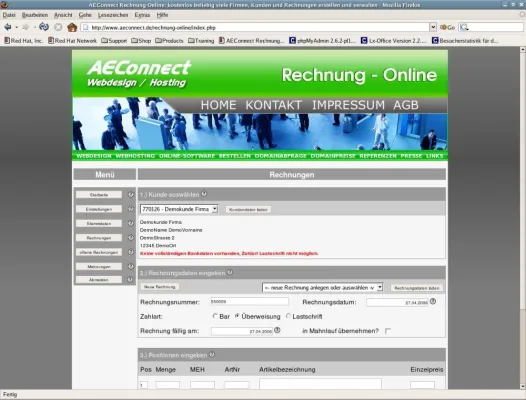Click the vertical scrollbar down arrow

point(523,386)
